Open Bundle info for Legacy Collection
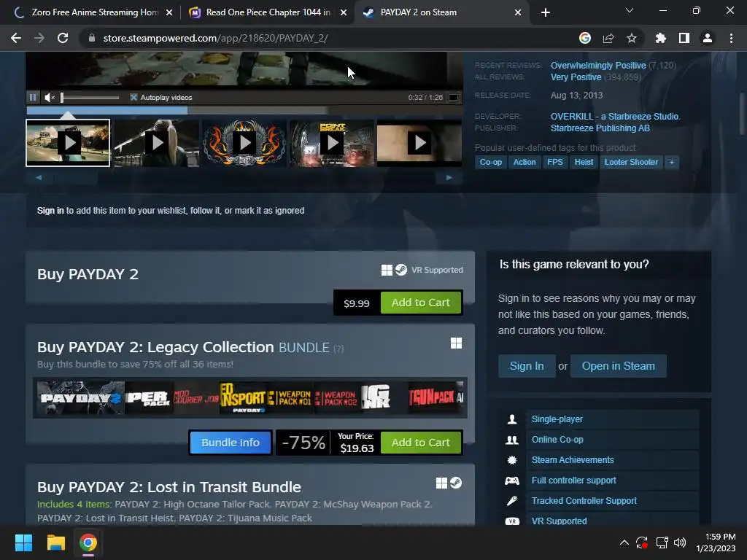 pos(230,443)
